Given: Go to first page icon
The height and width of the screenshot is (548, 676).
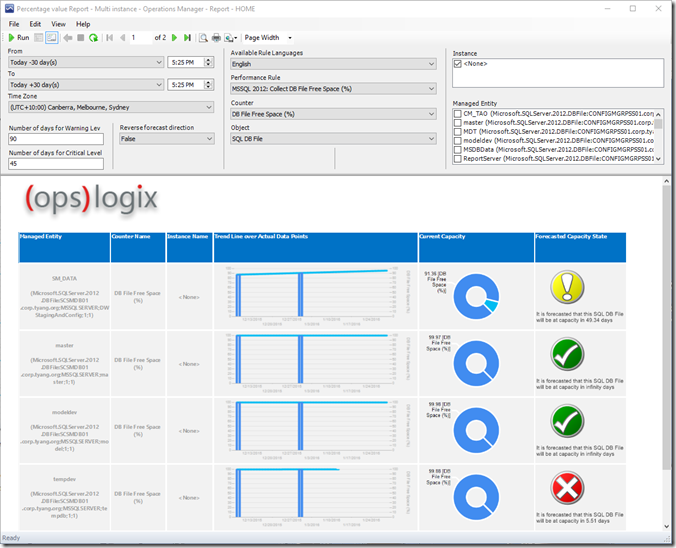Looking at the screenshot, I should tap(110, 38).
